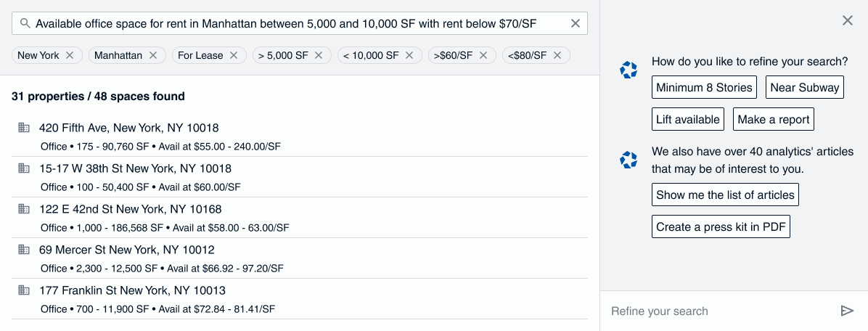The image size is (868, 331).
Task: Click Make a report button
Action: (773, 119)
